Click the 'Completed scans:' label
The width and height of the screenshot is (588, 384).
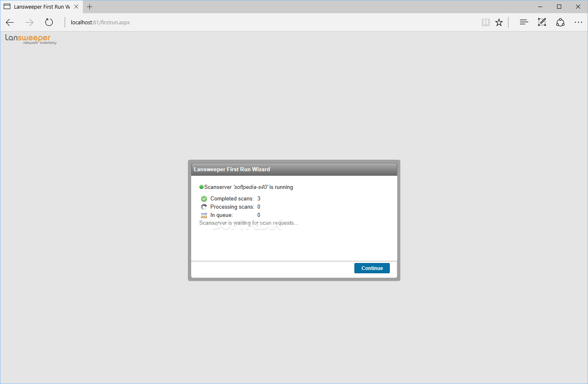pyautogui.click(x=232, y=199)
